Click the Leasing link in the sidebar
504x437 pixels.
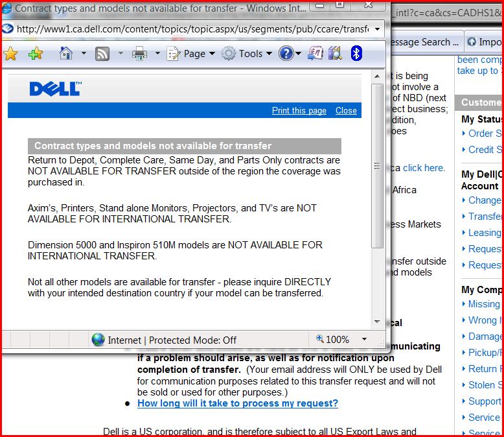coord(485,233)
